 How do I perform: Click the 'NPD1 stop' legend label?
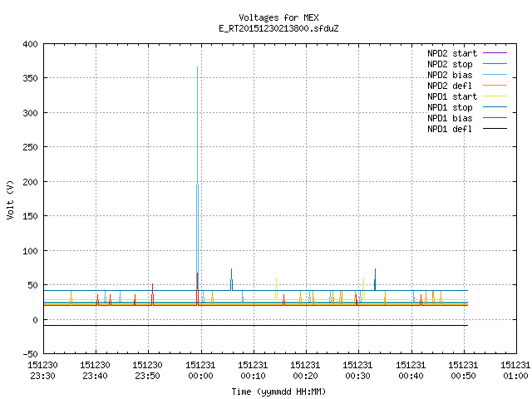(450, 107)
